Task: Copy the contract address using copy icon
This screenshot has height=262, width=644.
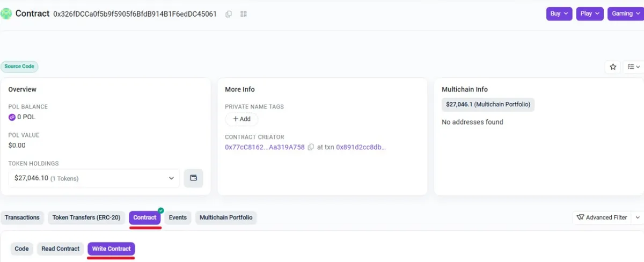Action: (x=229, y=14)
